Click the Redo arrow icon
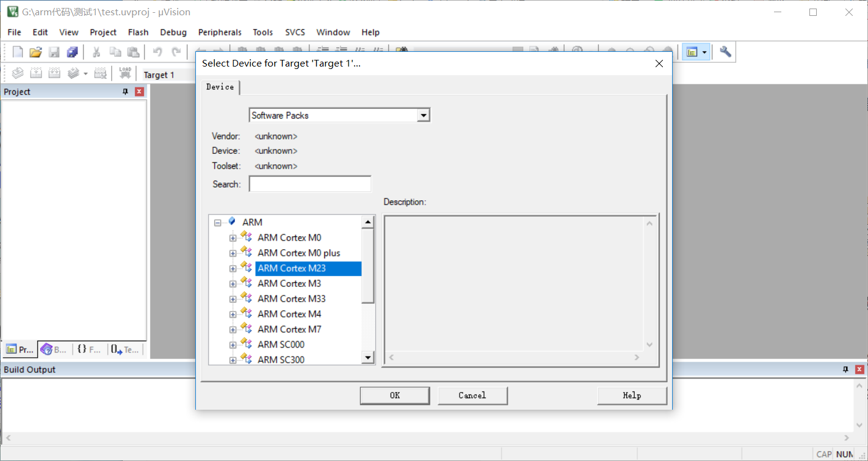This screenshot has height=461, width=868. [176, 53]
